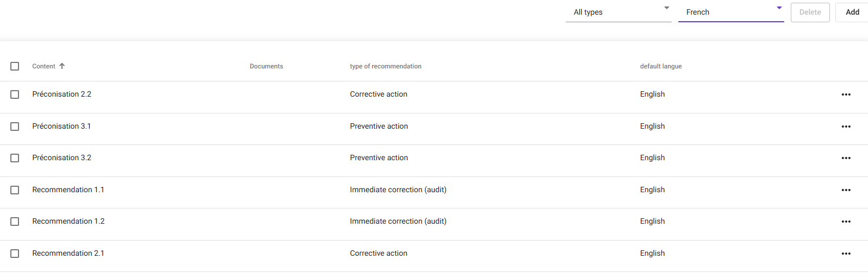Toggle the select-all checkbox in the header
This screenshot has width=868, height=278.
(x=15, y=66)
